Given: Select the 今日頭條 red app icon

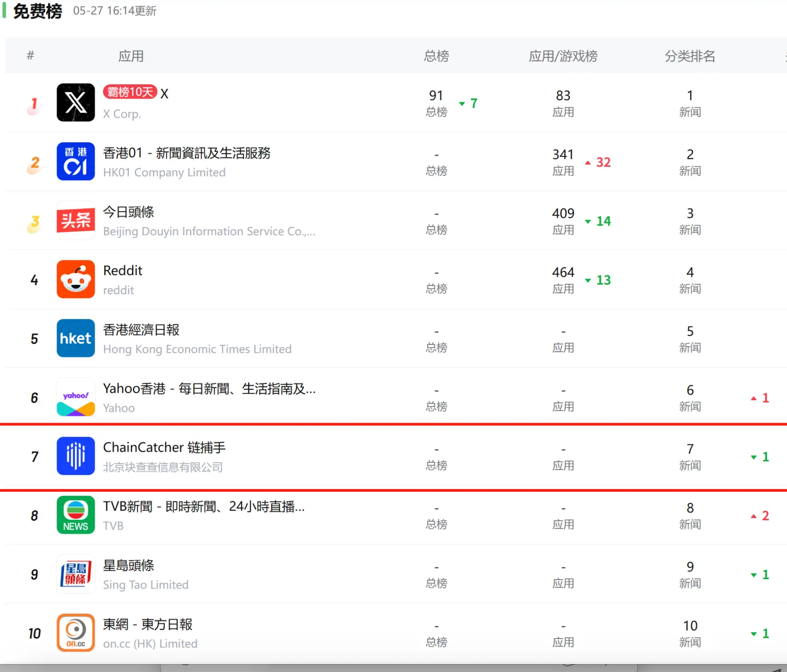Looking at the screenshot, I should pyautogui.click(x=75, y=220).
